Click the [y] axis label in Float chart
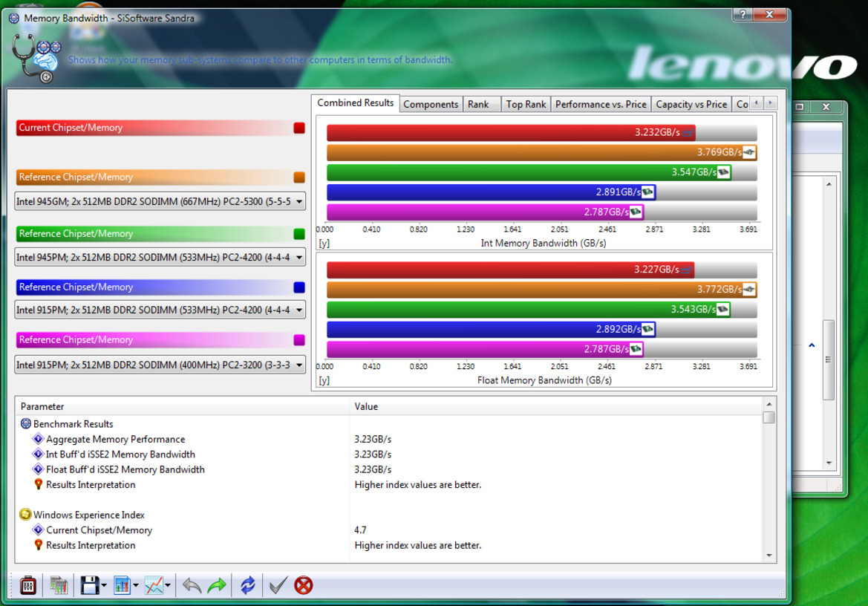 (324, 381)
